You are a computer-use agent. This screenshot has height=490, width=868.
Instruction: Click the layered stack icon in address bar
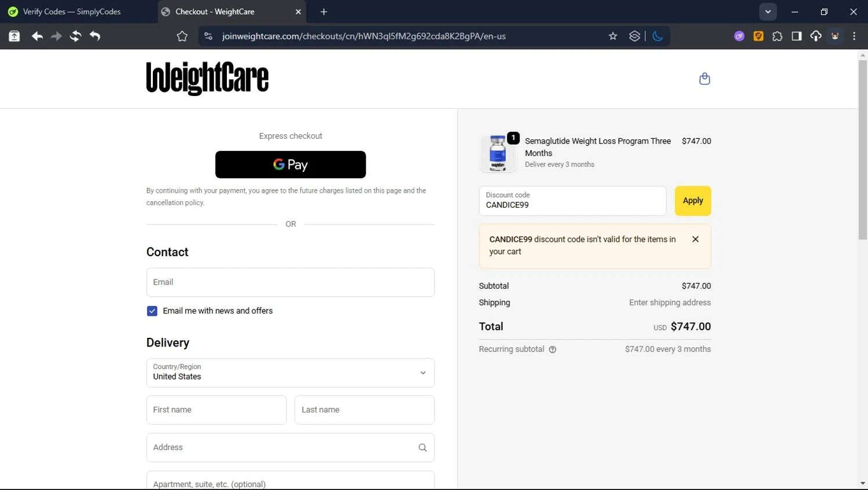click(635, 36)
